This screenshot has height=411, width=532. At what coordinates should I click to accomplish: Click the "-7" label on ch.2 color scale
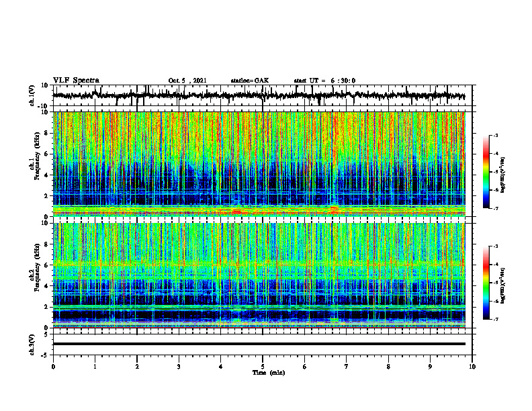pyautogui.click(x=496, y=319)
